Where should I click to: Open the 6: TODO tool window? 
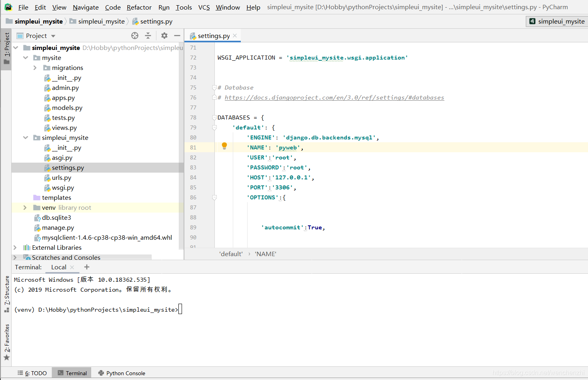[x=32, y=373]
